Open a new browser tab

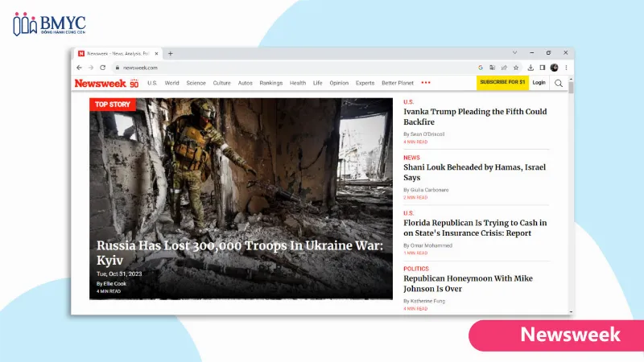(171, 53)
